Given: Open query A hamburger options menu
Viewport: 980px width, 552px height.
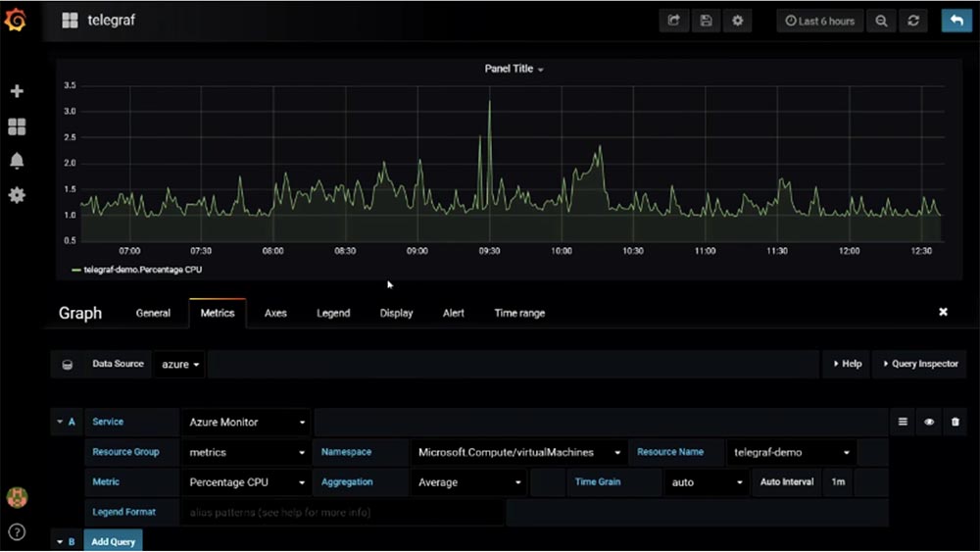Looking at the screenshot, I should pyautogui.click(x=903, y=422).
